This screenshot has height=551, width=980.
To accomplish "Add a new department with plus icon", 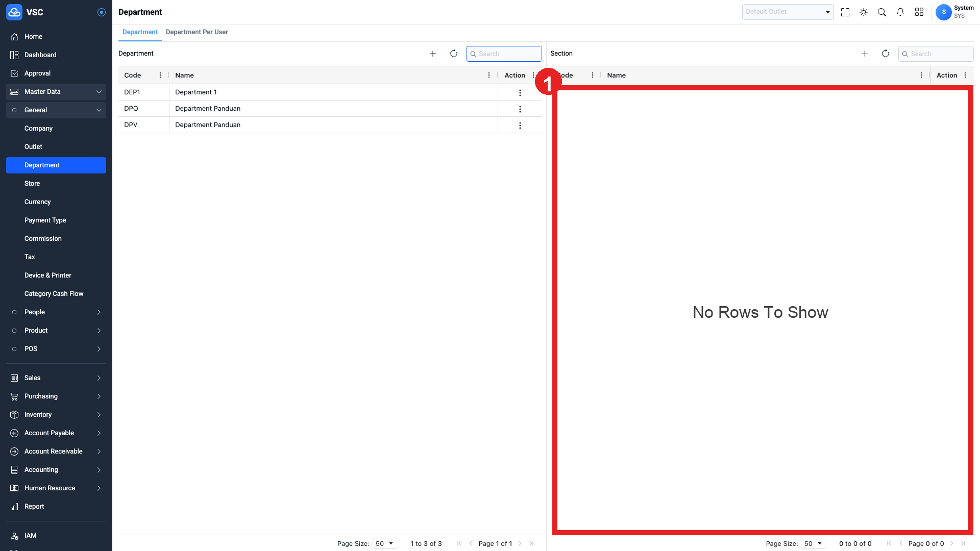I will click(433, 54).
